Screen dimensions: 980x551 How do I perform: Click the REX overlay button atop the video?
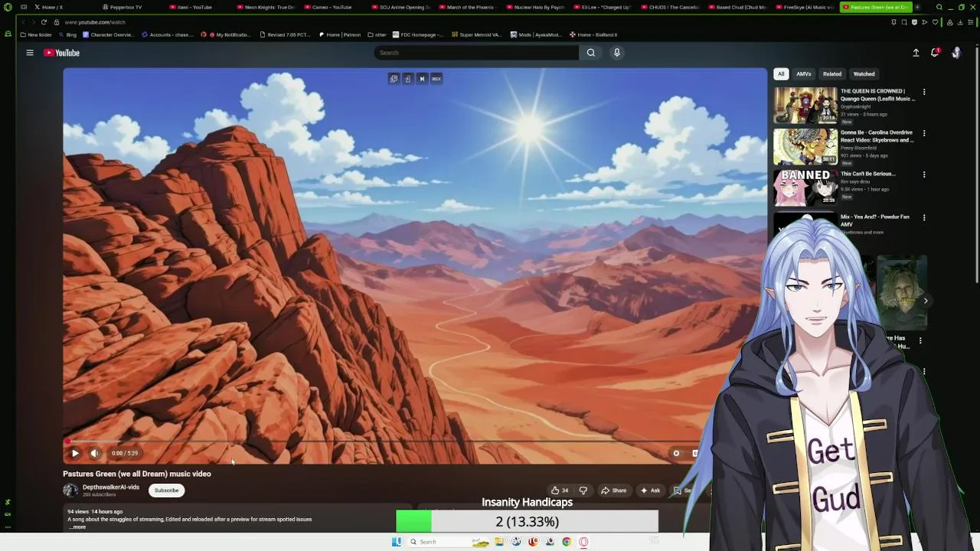tap(436, 79)
